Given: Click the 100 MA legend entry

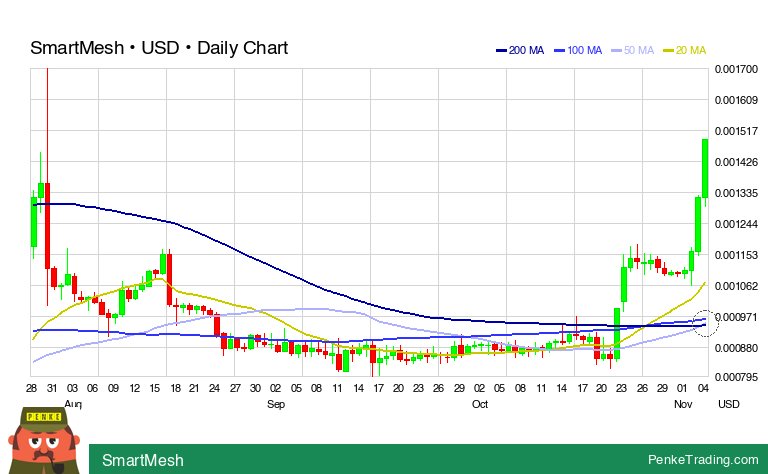Looking at the screenshot, I should point(578,50).
